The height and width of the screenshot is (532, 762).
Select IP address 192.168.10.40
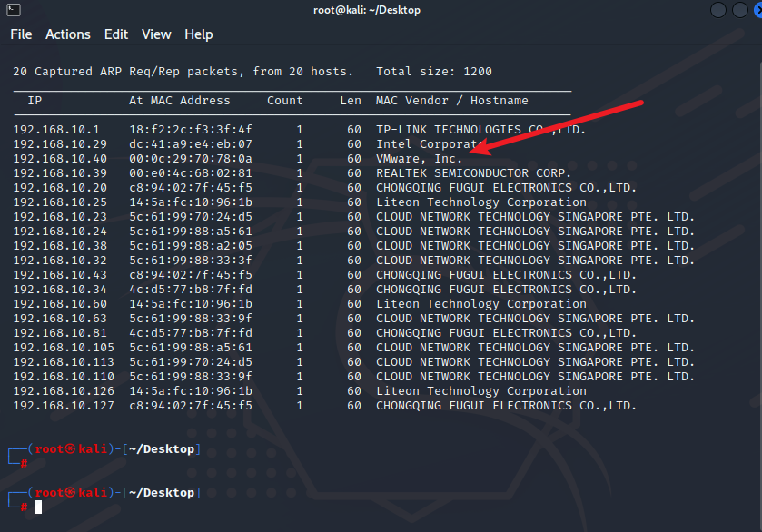click(x=60, y=159)
